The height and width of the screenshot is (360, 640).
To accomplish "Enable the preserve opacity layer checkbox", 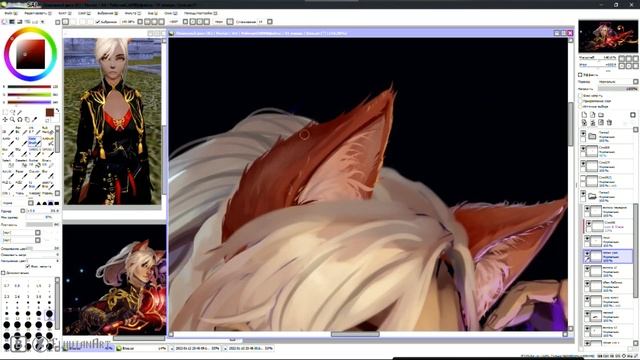I will click(580, 96).
